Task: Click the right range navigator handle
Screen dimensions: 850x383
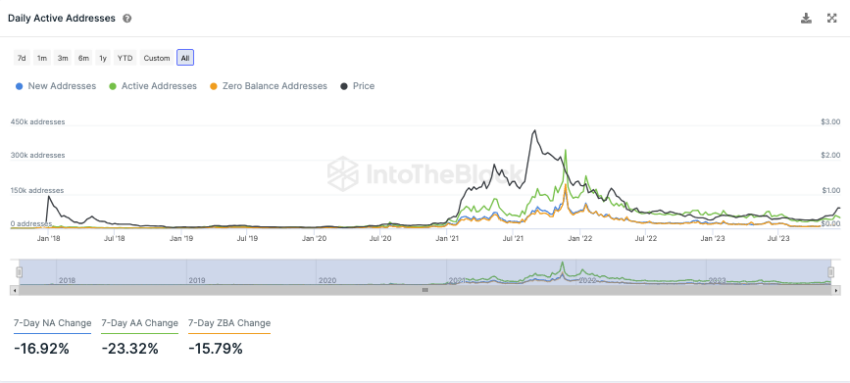Action: point(830,272)
